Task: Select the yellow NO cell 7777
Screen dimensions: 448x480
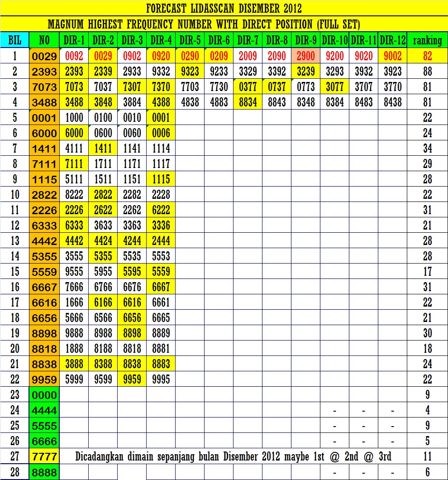Action: tap(44, 456)
